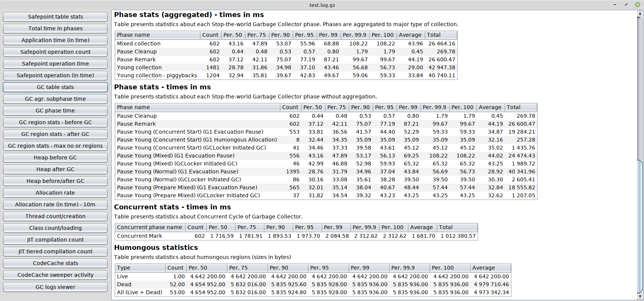
Task: Open JIT tiered compilation count
Action: 55,251
